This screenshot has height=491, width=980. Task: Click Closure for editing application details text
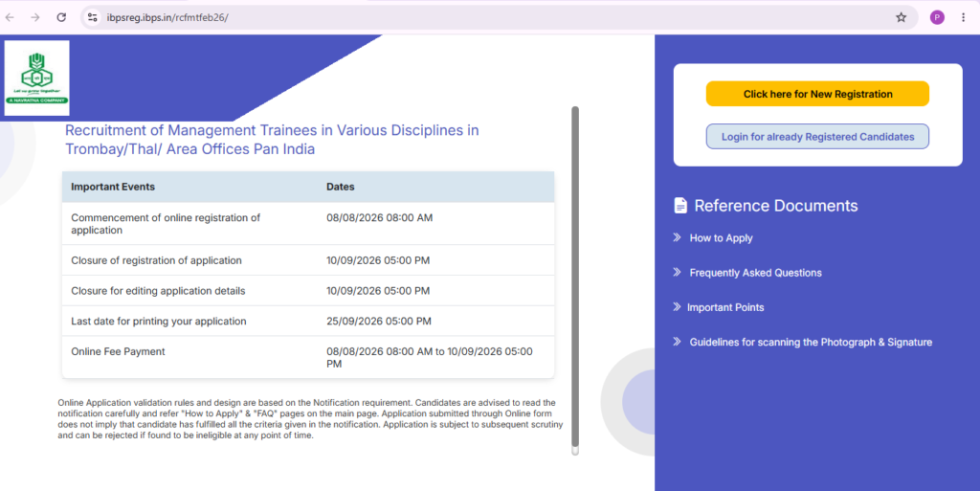[x=158, y=290]
